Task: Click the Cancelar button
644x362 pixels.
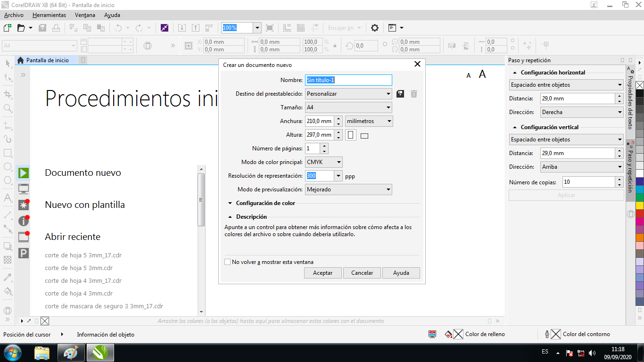Action: 362,273
